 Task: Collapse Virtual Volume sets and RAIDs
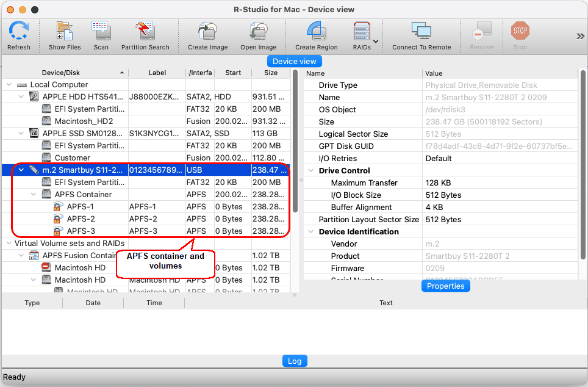9,243
